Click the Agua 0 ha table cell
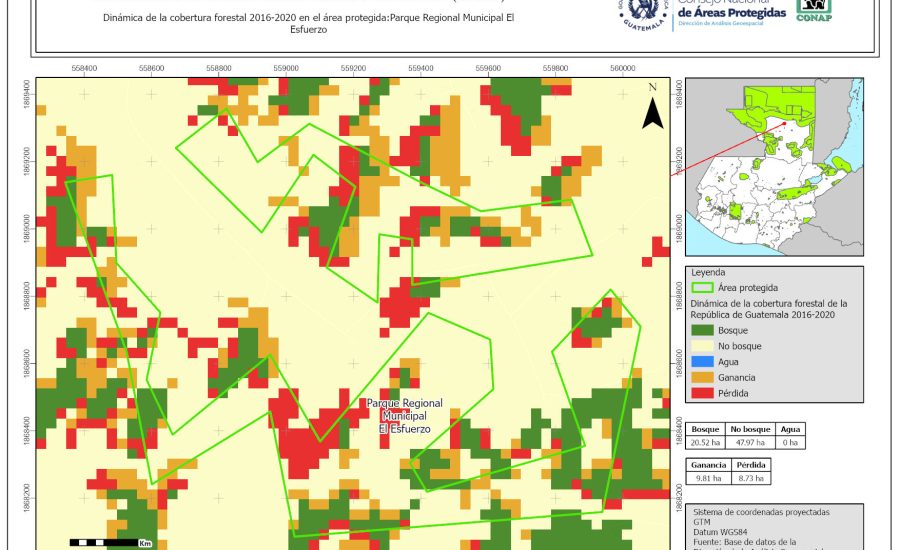The height and width of the screenshot is (550, 900). point(791,442)
